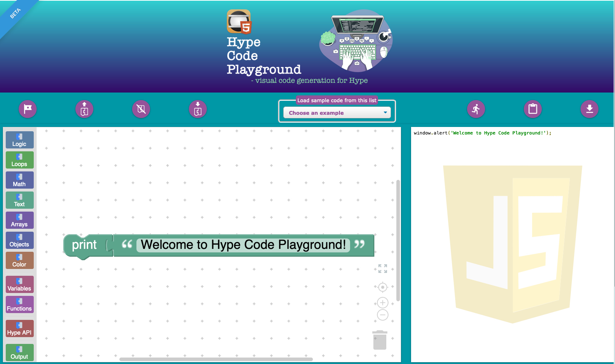Download the JavaScript code via the rightmost icon

[589, 109]
